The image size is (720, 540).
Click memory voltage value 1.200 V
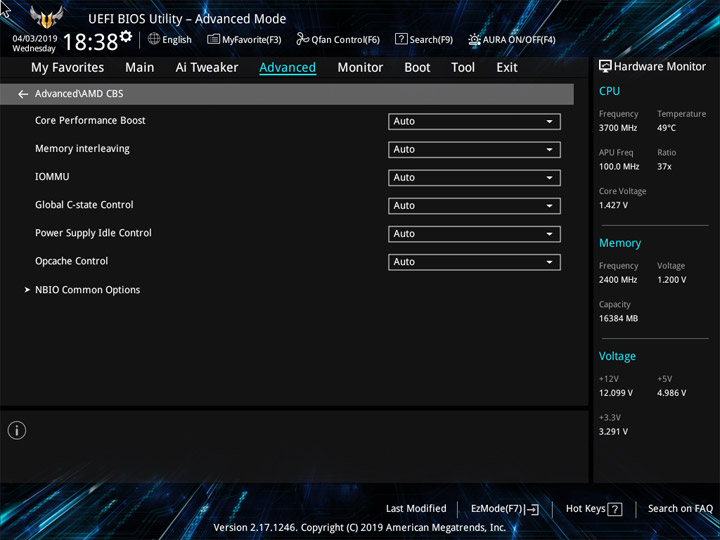point(671,280)
